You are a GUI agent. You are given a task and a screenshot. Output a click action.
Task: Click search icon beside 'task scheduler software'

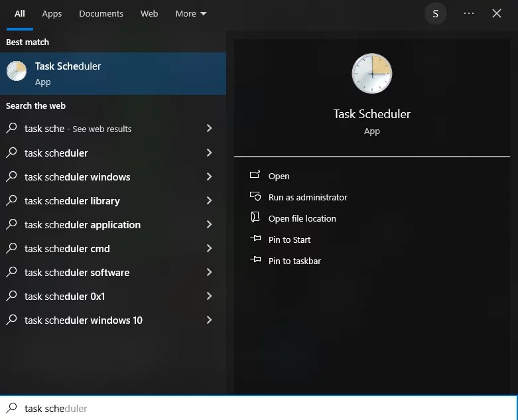coord(11,271)
